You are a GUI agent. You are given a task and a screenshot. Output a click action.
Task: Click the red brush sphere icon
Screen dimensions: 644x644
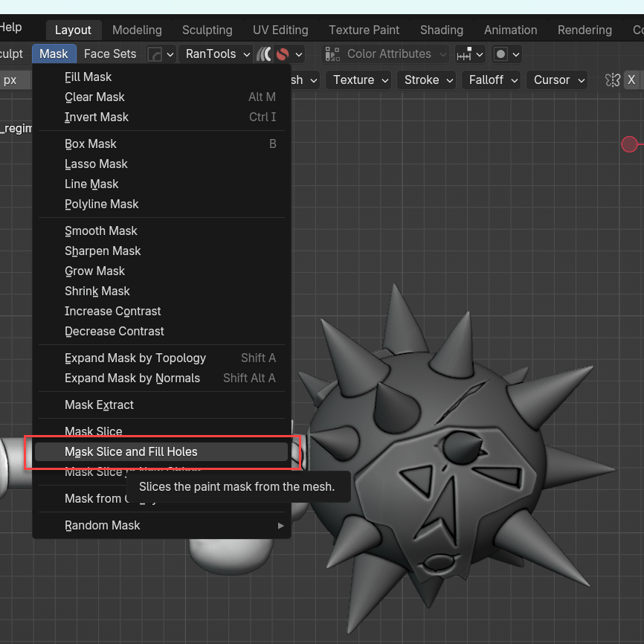(x=282, y=54)
